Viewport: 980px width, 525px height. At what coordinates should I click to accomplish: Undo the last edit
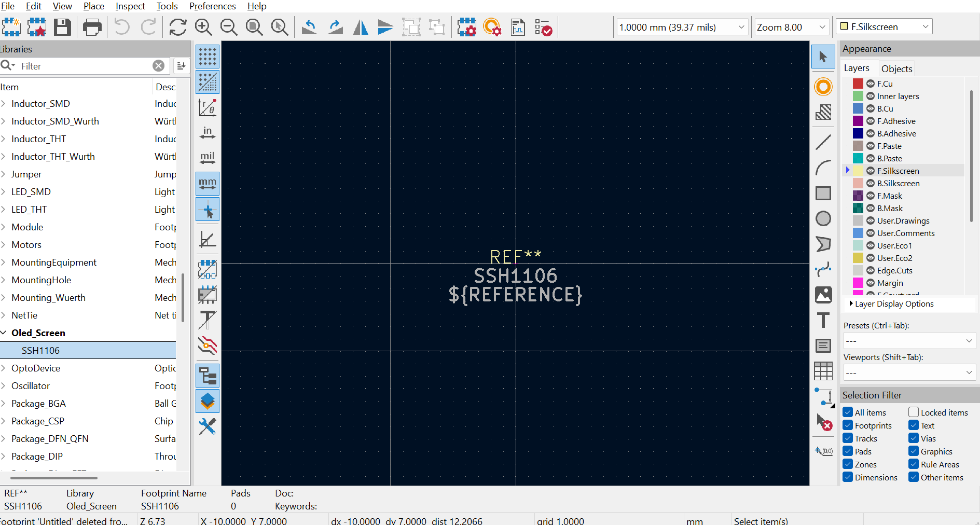click(x=122, y=27)
